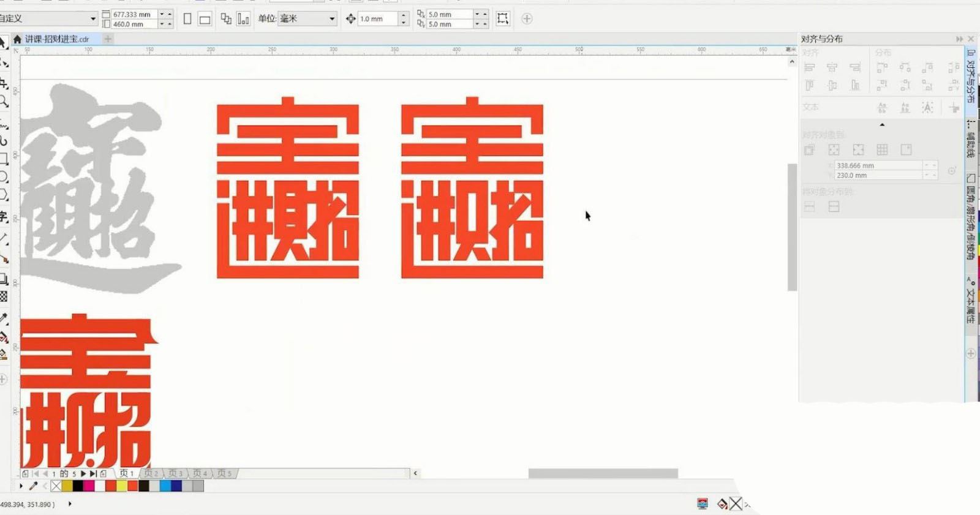Click the vertical scrollbar thumb
Screen dimensions: 980x515
tap(792, 227)
